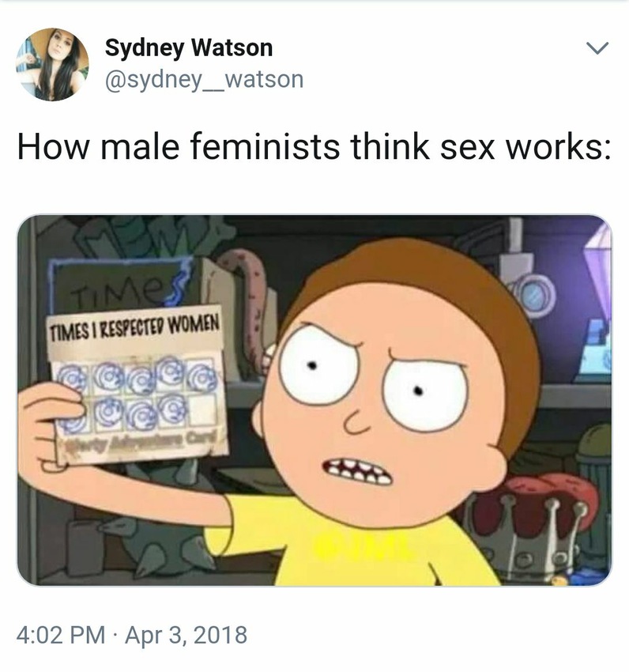The width and height of the screenshot is (629, 672).
Task: Expand the tweet options chevron
Action: [x=597, y=48]
